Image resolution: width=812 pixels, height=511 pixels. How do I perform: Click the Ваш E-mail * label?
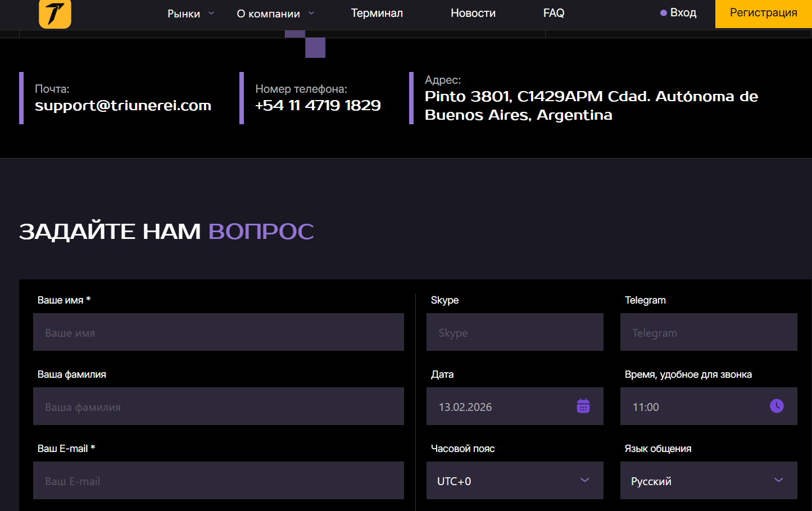click(66, 449)
